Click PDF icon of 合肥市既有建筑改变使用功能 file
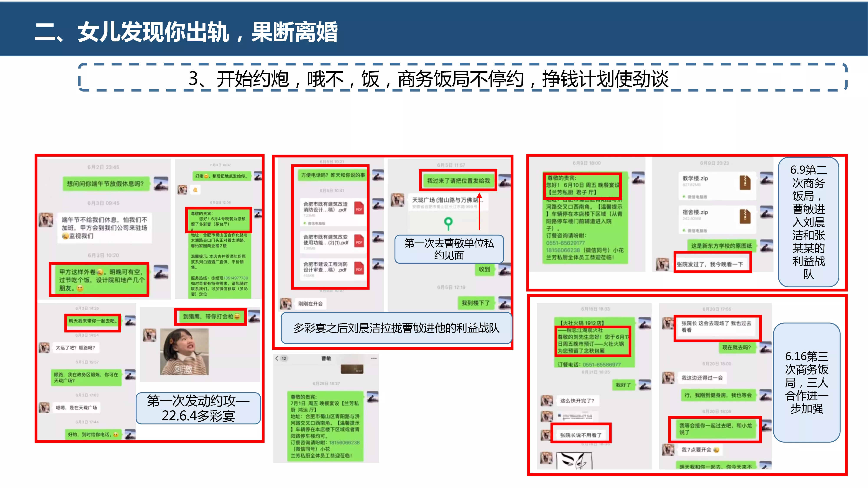The image size is (868, 488). click(x=359, y=241)
